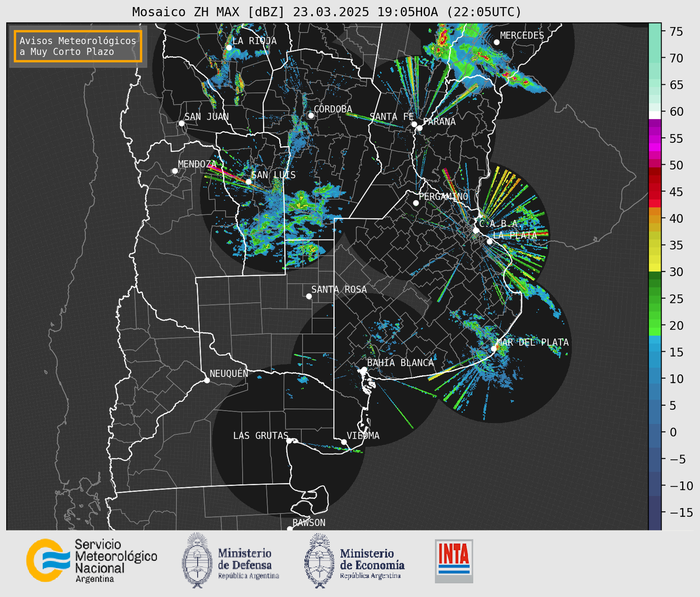Image resolution: width=700 pixels, height=597 pixels.
Task: Click the Mosaico ZH MAX title text
Action: click(327, 12)
